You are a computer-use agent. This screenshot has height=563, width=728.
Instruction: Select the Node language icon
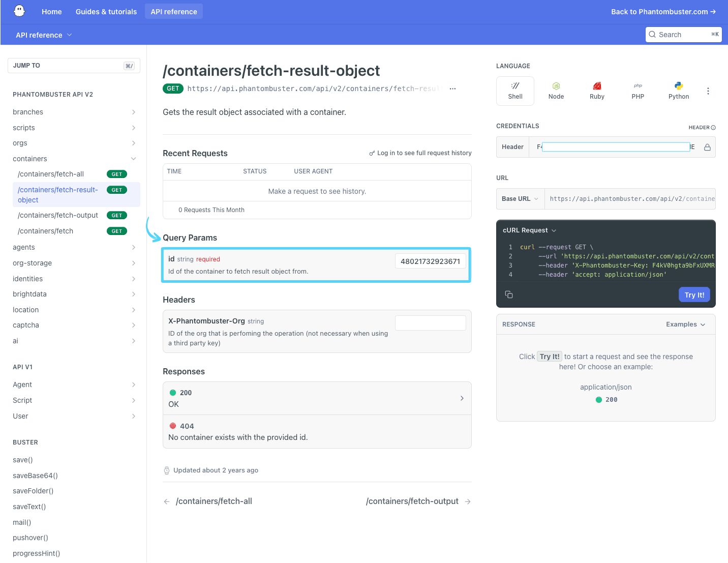[x=556, y=86]
